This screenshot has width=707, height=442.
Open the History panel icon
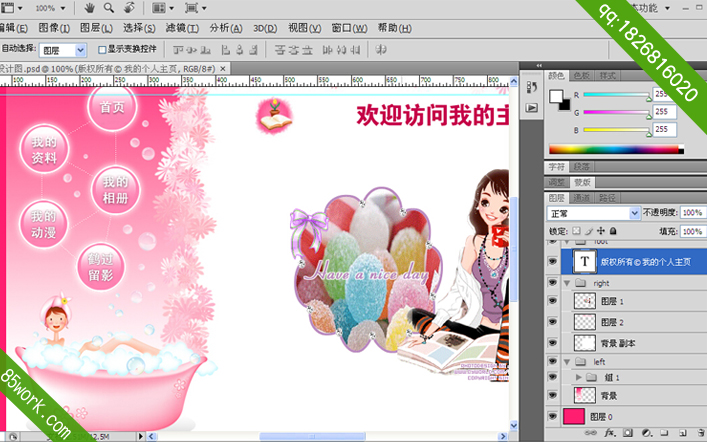click(532, 87)
